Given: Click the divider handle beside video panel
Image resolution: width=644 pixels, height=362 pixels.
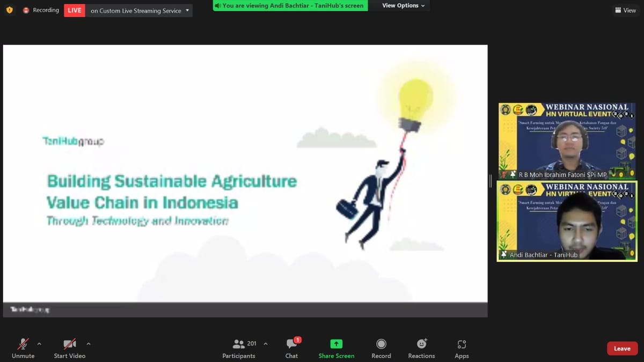Looking at the screenshot, I should click(x=491, y=181).
